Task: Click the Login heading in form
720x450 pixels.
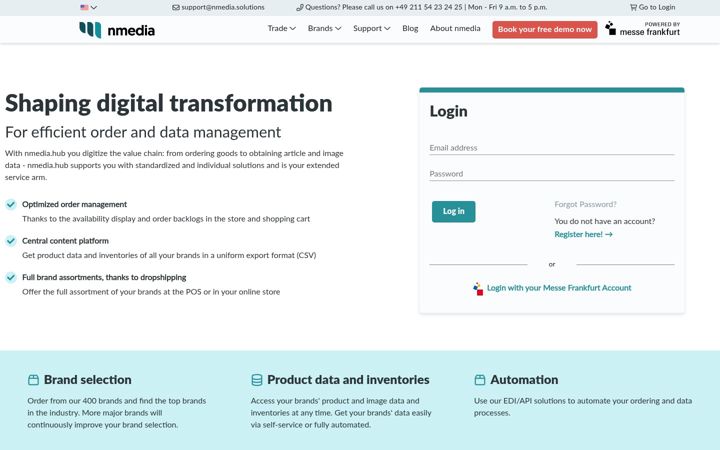Action: (x=448, y=112)
